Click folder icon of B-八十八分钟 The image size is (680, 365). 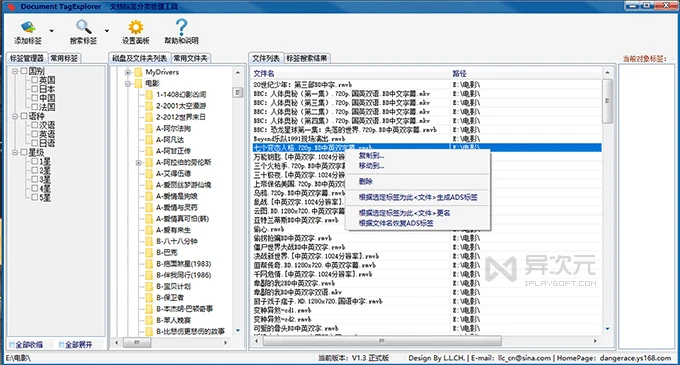(x=149, y=241)
